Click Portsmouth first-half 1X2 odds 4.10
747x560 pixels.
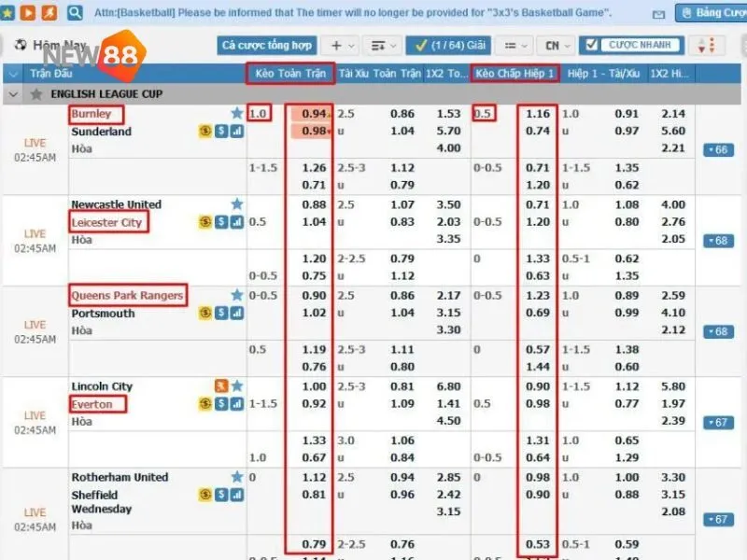point(672,313)
